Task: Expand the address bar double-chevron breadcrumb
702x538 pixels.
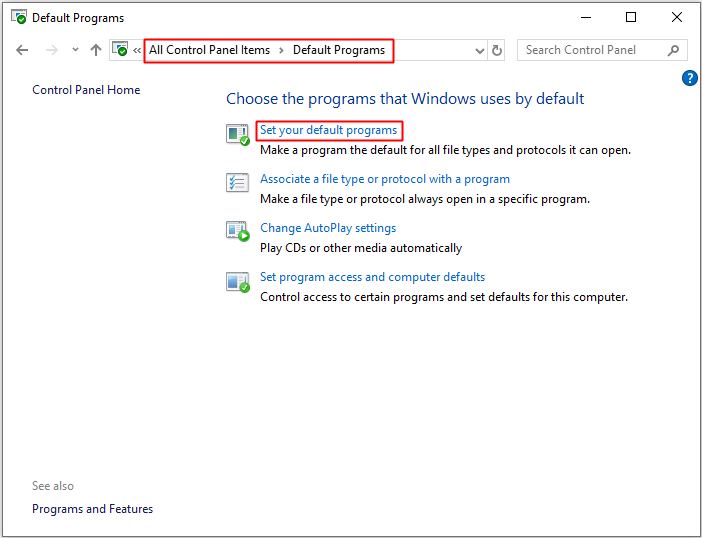Action: point(137,50)
